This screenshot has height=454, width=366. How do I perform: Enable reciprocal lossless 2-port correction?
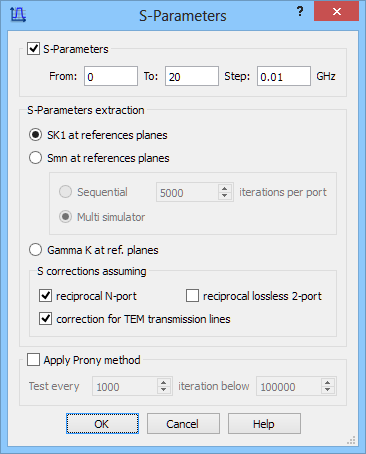pos(192,296)
